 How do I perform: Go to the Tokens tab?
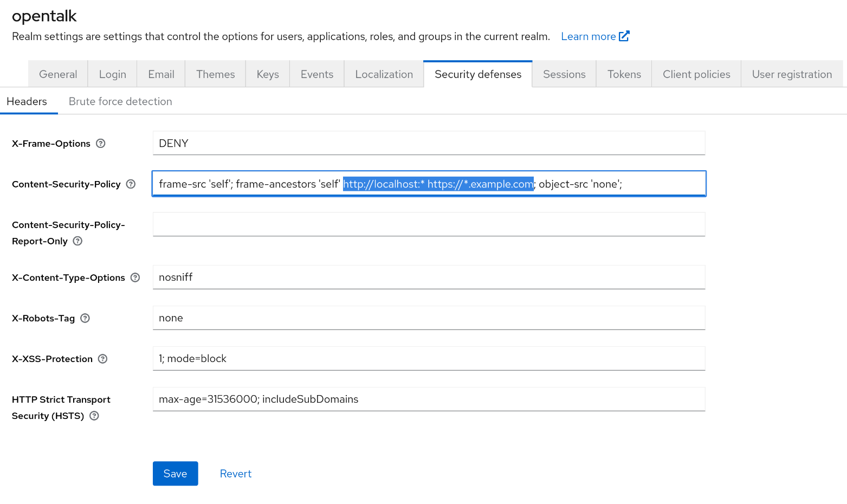pyautogui.click(x=624, y=74)
